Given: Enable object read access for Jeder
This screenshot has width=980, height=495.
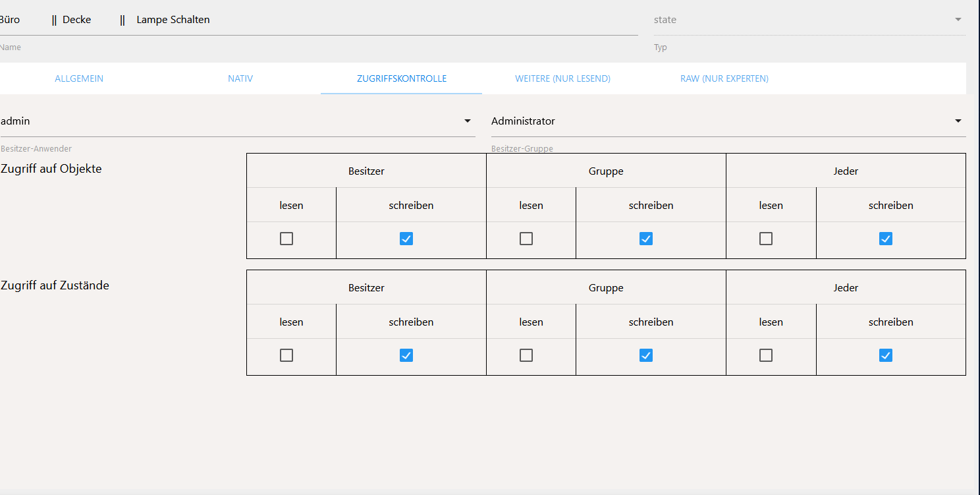Looking at the screenshot, I should 766,239.
